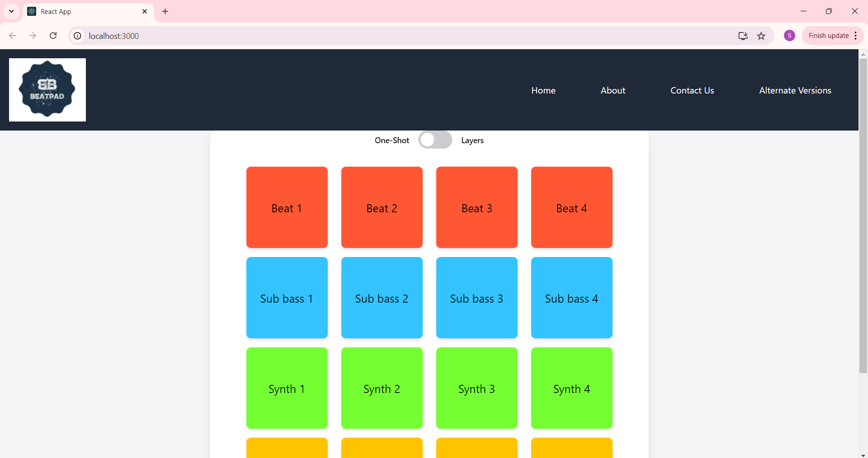Trigger the Sub bass 2 pad
868x458 pixels.
pos(382,298)
